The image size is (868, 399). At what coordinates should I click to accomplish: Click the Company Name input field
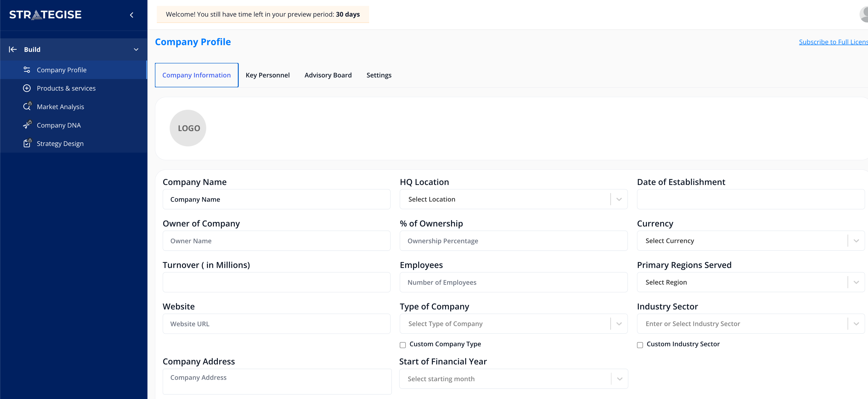[276, 199]
